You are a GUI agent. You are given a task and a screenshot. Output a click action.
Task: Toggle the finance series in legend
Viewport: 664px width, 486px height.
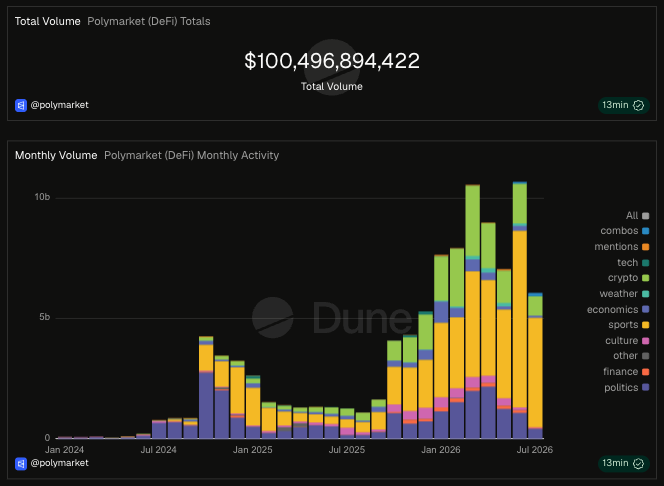pyautogui.click(x=626, y=372)
